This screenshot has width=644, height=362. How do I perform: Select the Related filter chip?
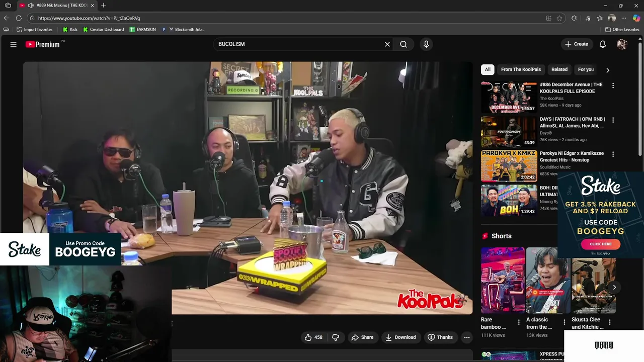pyautogui.click(x=559, y=69)
